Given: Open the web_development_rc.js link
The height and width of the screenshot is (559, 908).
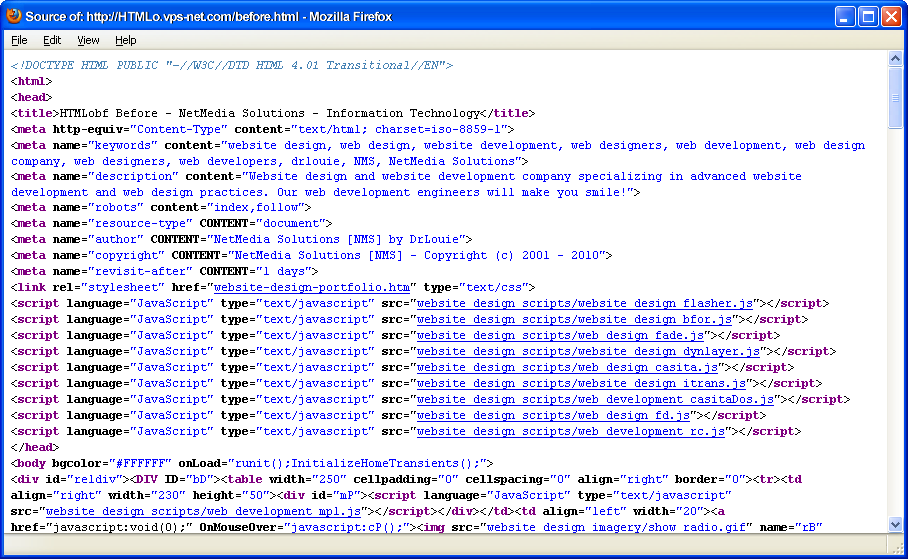Looking at the screenshot, I should tap(571, 431).
